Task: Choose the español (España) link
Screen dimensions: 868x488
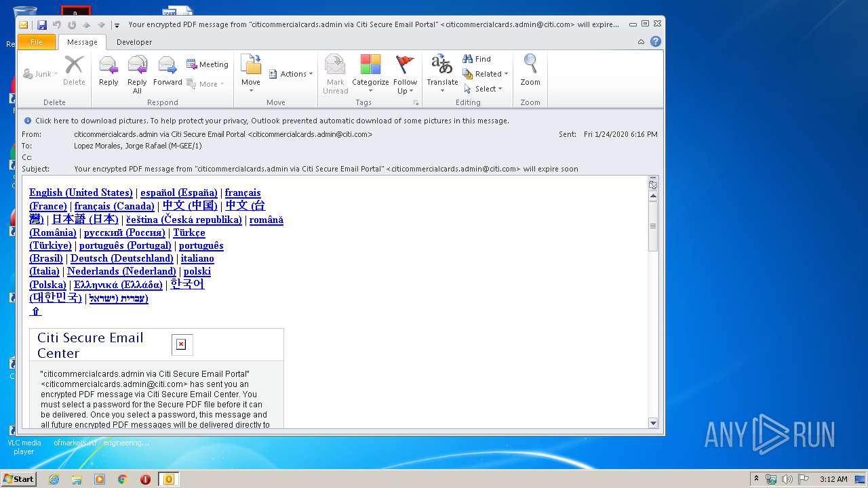Action: [x=179, y=192]
